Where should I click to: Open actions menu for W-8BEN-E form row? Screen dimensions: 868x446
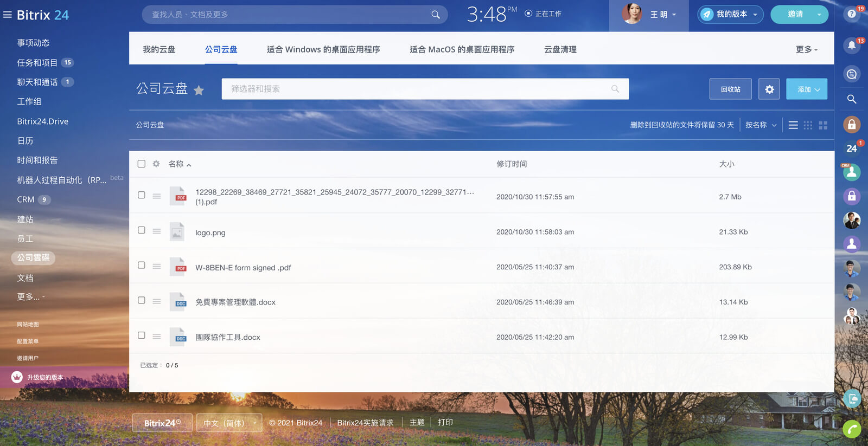click(157, 266)
